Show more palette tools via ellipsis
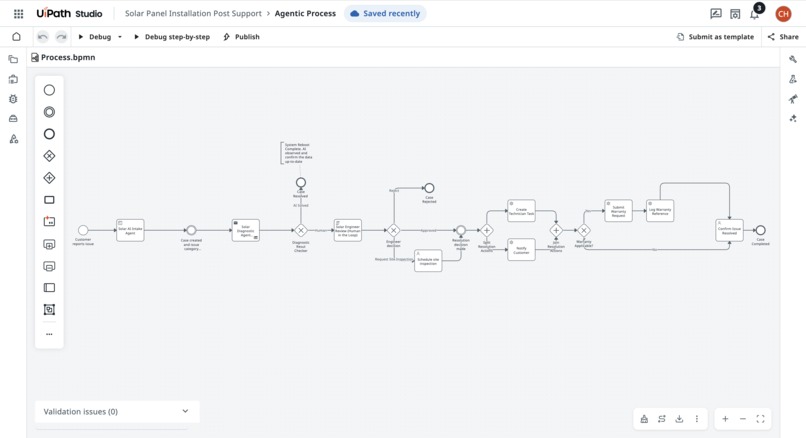Screen dimensions: 806x438 point(49,334)
